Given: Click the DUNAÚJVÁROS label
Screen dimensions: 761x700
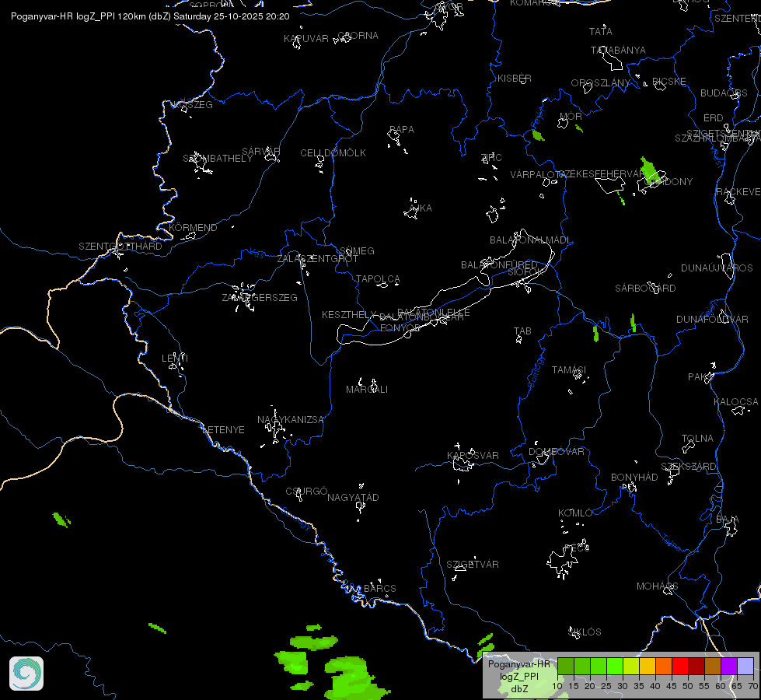Looking at the screenshot, I should (717, 268).
